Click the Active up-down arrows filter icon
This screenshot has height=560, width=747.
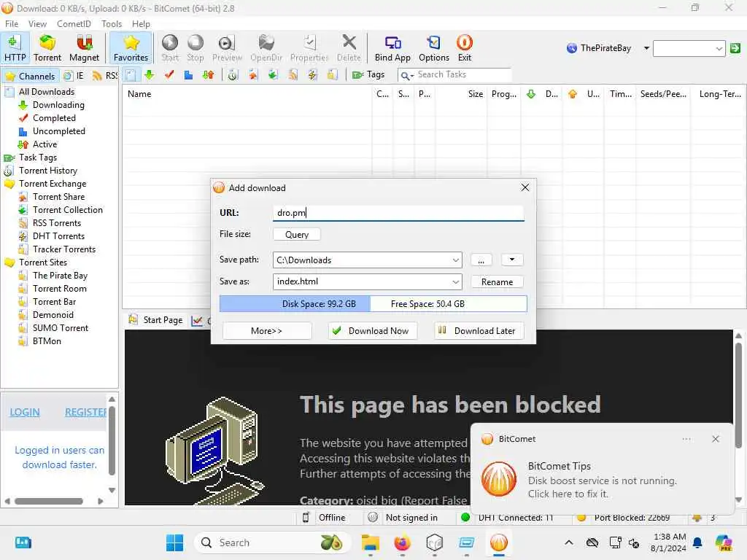208,75
